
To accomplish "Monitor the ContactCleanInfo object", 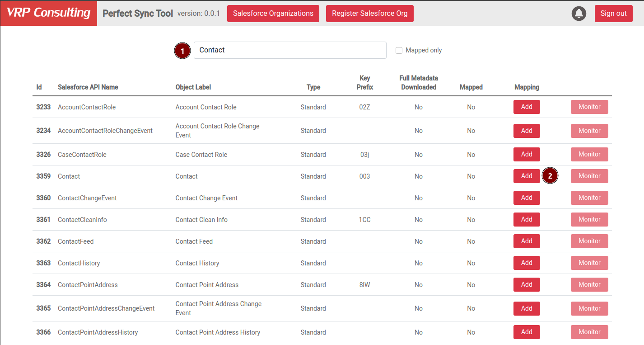I will point(589,219).
